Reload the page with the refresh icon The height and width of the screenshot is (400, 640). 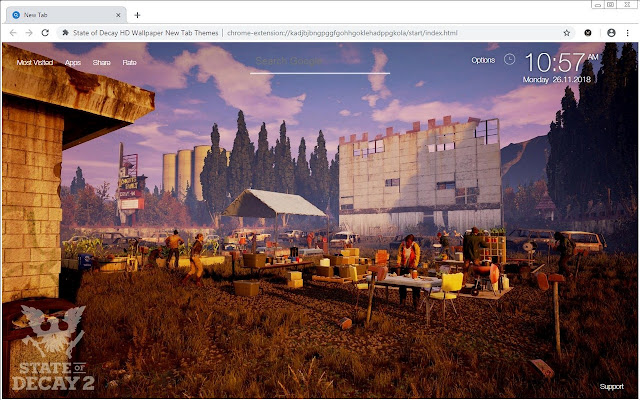[45, 33]
